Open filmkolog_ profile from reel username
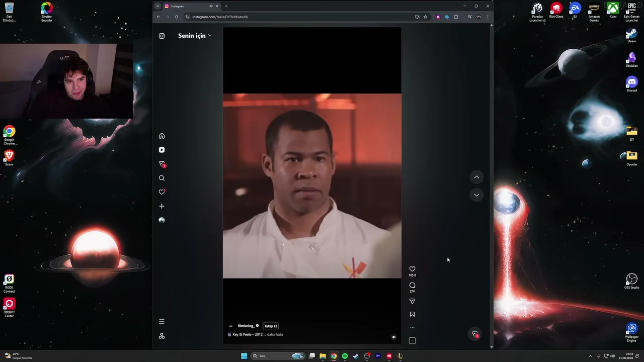 [246, 326]
